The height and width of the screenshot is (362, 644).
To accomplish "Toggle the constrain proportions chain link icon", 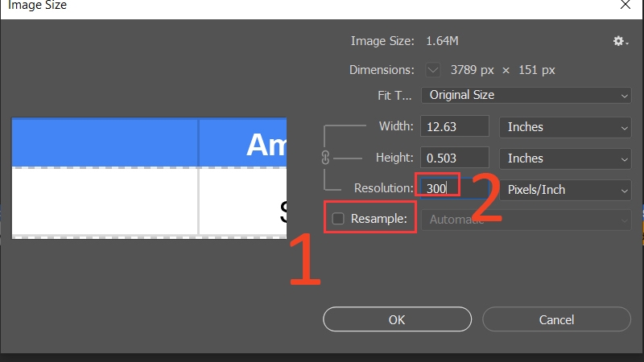I will point(325,158).
